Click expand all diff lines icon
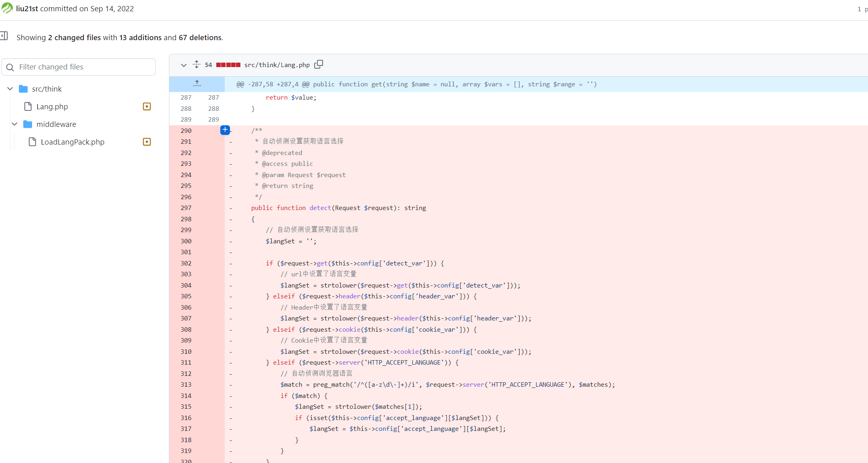The width and height of the screenshot is (868, 463). 197,64
